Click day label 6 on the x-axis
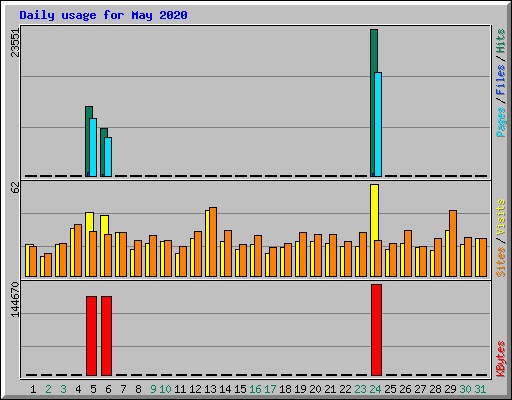Viewport: 512px width, 400px height. [108, 389]
